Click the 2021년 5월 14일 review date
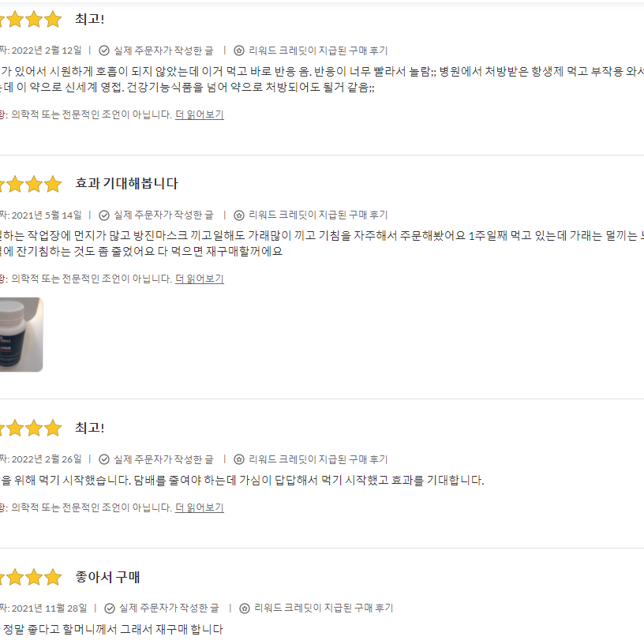The height and width of the screenshot is (644, 644). 47,215
